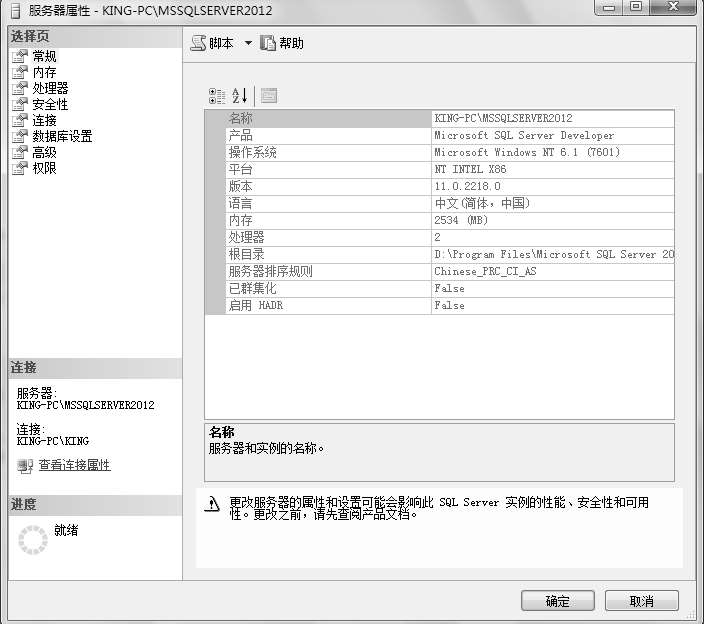Select the 名称 property row
The width and height of the screenshot is (704, 624).
pyautogui.click(x=449, y=119)
